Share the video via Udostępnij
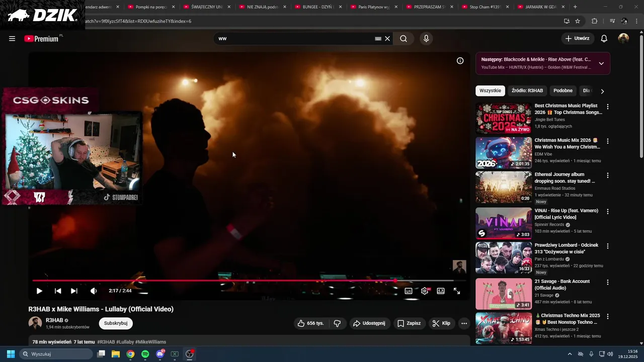This screenshot has width=644, height=362. (369, 323)
